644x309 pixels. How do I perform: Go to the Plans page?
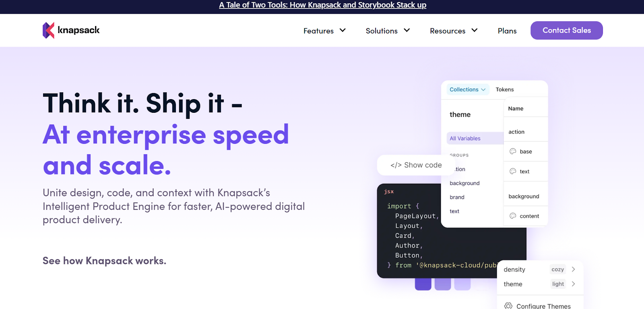click(507, 31)
